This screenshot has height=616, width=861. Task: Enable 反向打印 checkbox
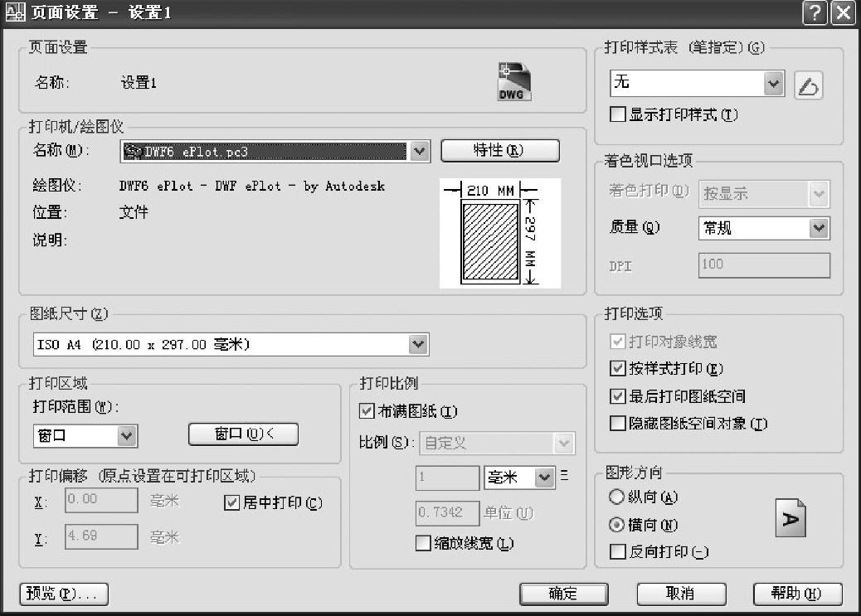tap(618, 551)
